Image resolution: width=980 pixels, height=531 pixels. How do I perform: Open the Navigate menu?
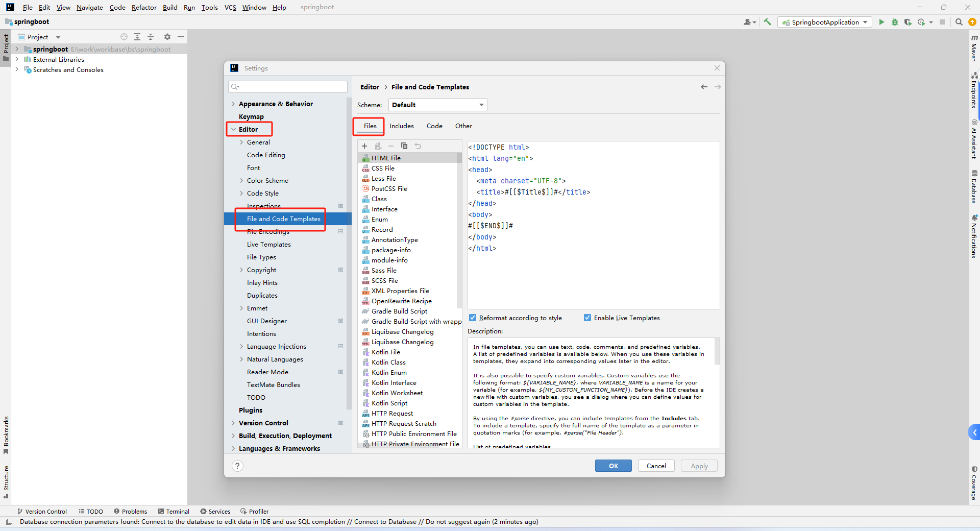pyautogui.click(x=90, y=7)
